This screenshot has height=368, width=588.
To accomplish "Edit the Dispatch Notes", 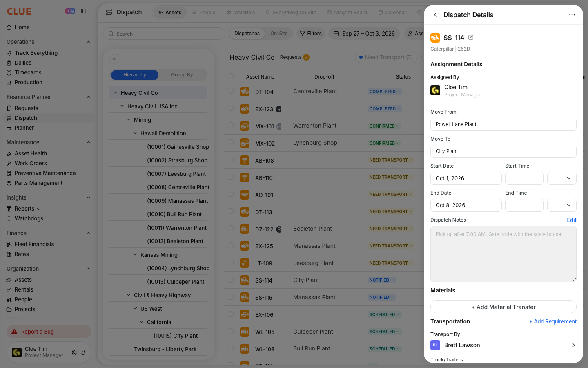I will 572,220.
